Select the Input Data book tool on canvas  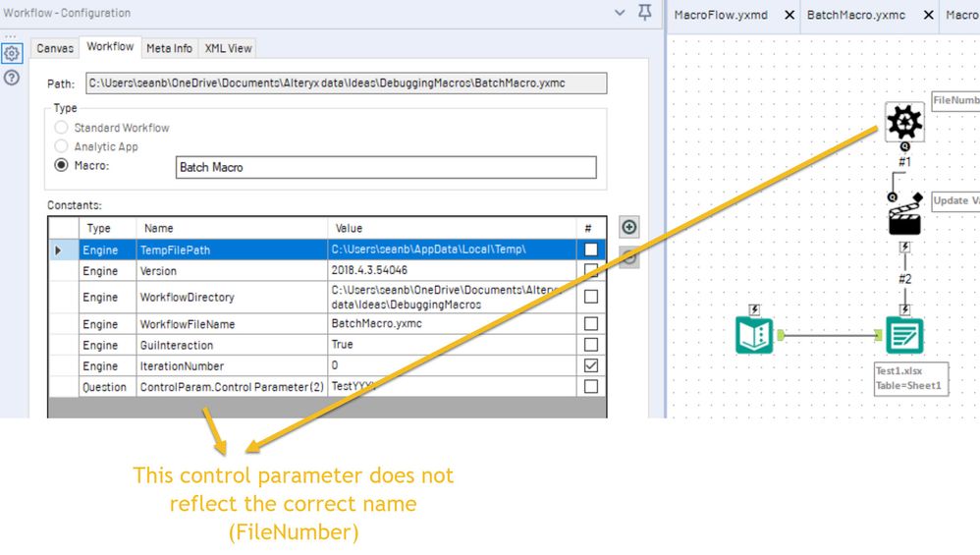[x=754, y=336]
